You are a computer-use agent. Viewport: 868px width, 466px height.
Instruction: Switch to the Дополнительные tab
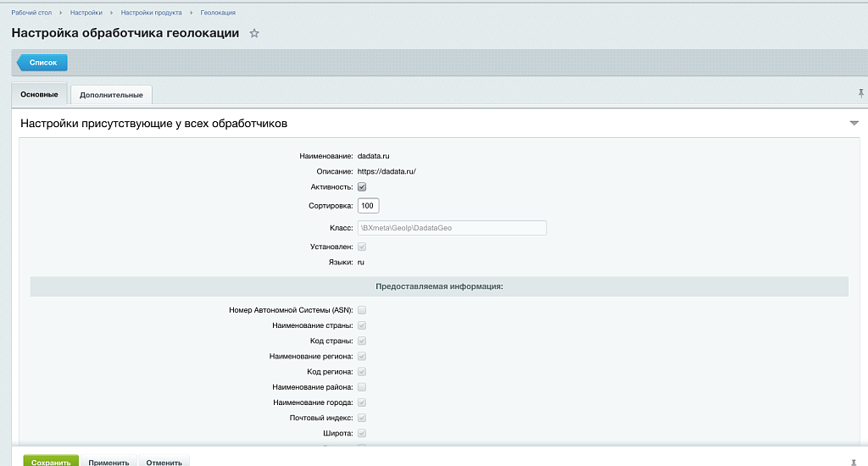pos(111,94)
